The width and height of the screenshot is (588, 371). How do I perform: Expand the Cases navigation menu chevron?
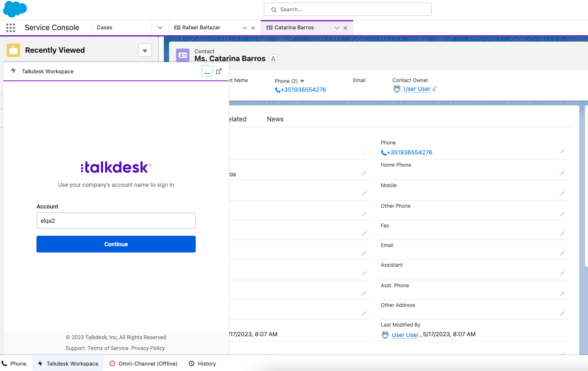(160, 28)
